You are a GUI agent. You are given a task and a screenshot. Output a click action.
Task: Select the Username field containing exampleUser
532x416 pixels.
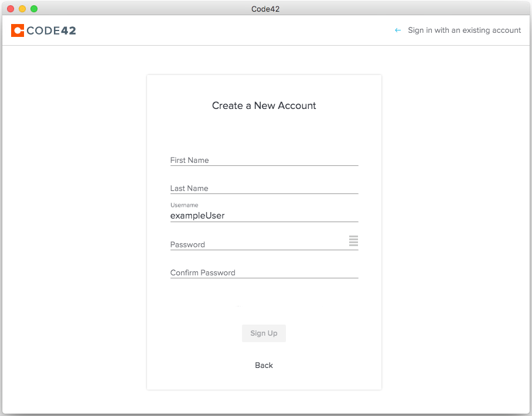(x=264, y=216)
